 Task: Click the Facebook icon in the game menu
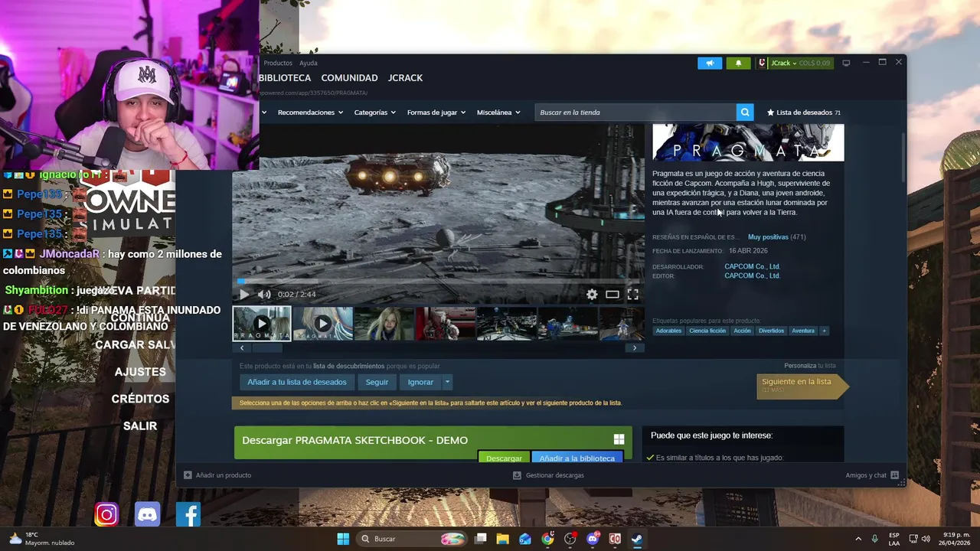pos(188,515)
